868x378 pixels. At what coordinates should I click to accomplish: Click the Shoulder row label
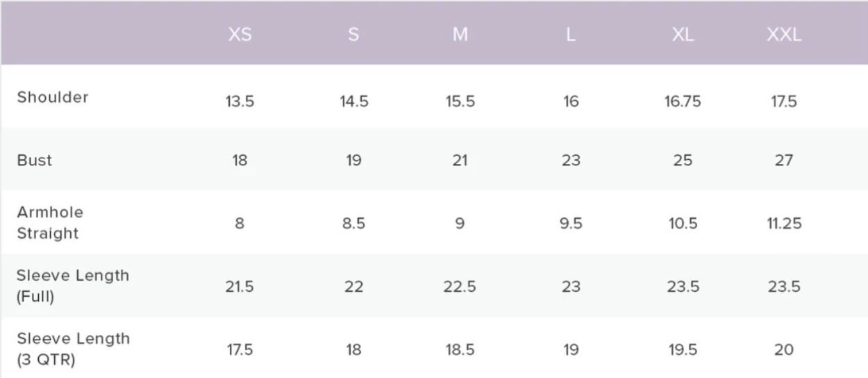[53, 97]
